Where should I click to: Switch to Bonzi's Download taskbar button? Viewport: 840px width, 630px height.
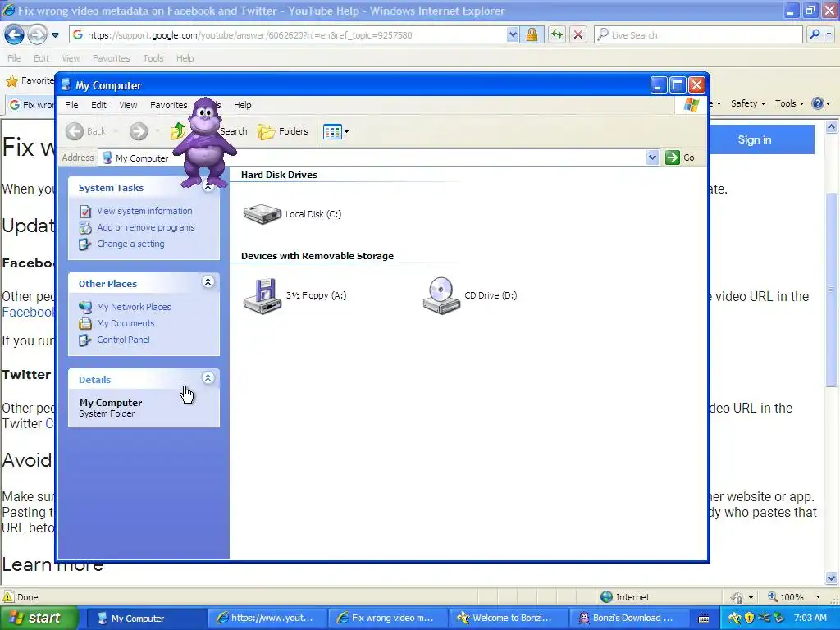pyautogui.click(x=628, y=619)
